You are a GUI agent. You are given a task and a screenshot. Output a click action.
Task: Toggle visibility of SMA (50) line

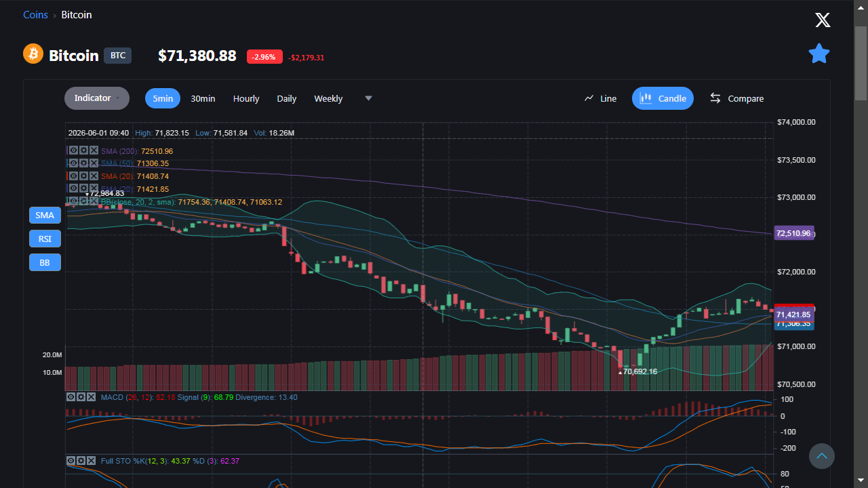pyautogui.click(x=73, y=163)
